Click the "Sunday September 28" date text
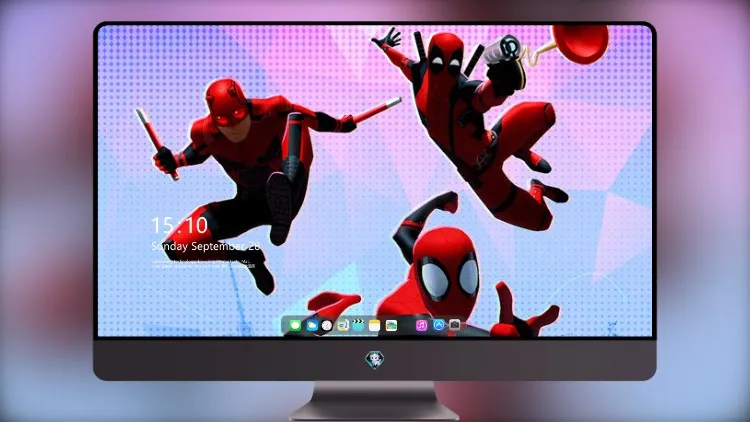This screenshot has width=750, height=422. coord(206,246)
